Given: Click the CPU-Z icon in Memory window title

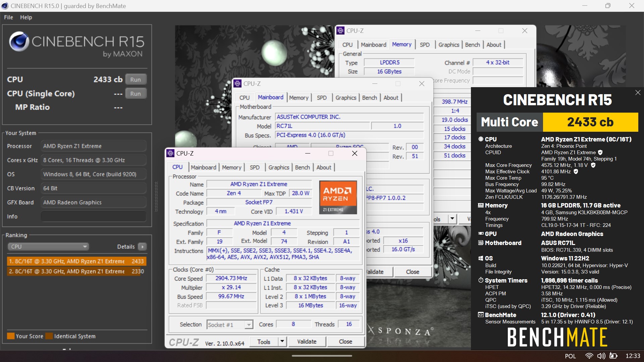Looking at the screenshot, I should tap(340, 31).
